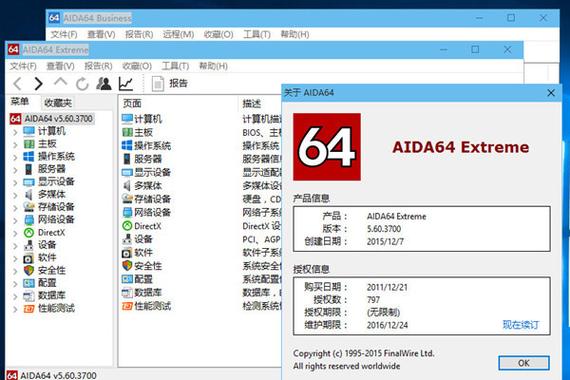Select 多媒体 icon in the page list

click(x=127, y=185)
